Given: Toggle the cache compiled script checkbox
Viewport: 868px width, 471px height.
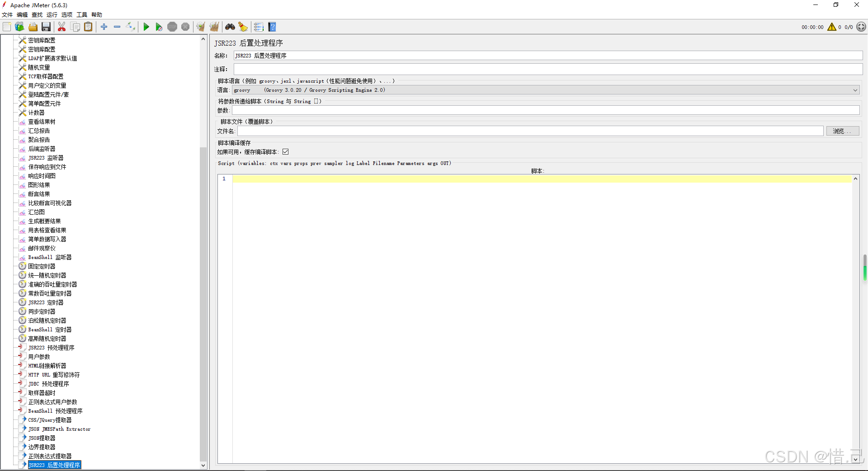Looking at the screenshot, I should 286,152.
